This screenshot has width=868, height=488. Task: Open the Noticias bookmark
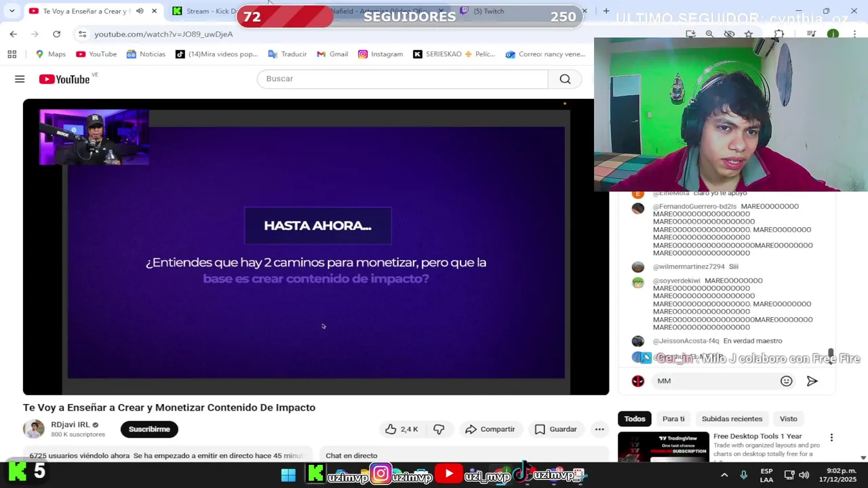click(x=145, y=54)
